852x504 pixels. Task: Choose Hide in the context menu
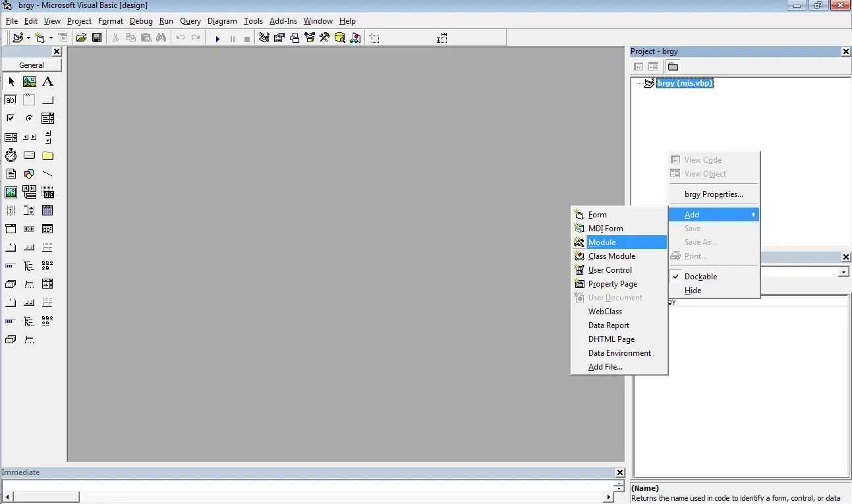tap(714, 291)
